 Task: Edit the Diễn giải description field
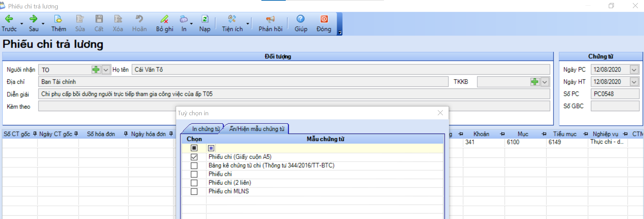click(294, 94)
